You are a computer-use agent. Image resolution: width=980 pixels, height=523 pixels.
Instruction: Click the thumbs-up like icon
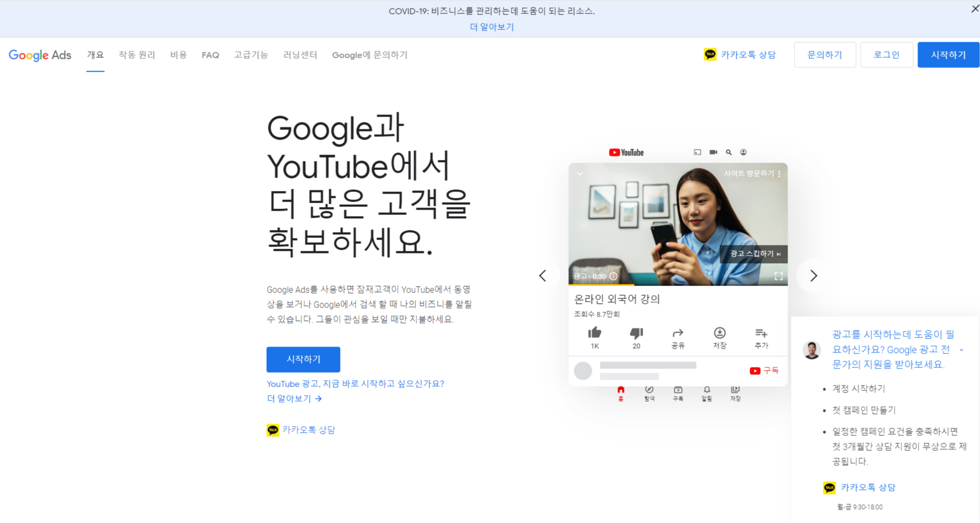(595, 333)
